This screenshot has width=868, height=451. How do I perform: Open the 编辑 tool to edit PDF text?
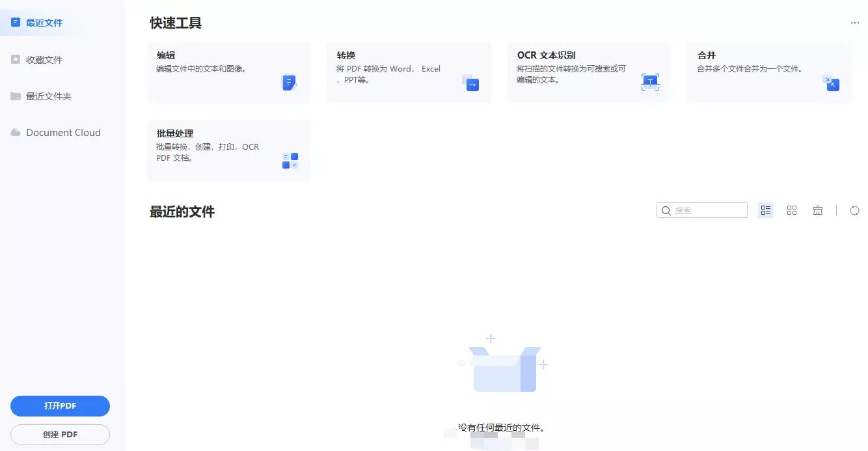(x=228, y=72)
